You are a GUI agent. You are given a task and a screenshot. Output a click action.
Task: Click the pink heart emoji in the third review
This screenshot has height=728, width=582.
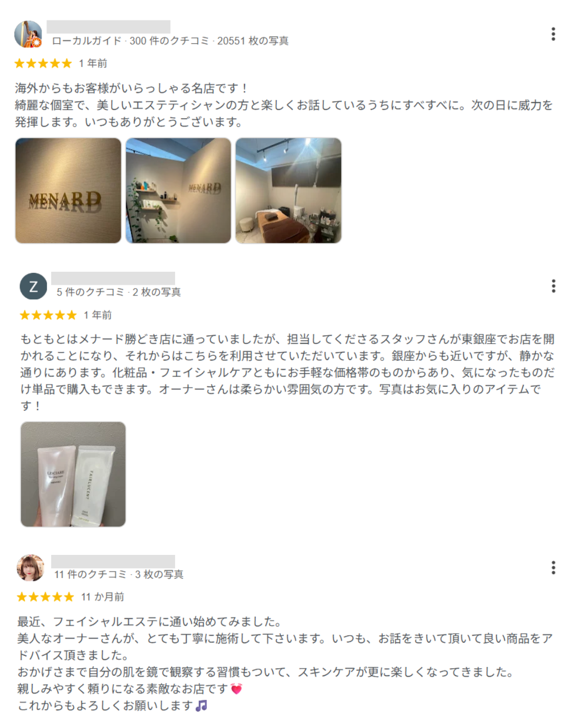[237, 689]
